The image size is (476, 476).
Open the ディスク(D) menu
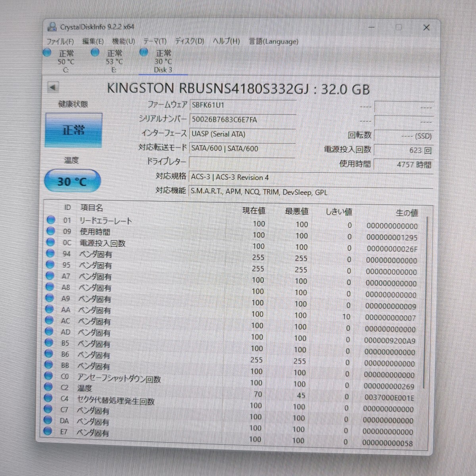pyautogui.click(x=190, y=41)
